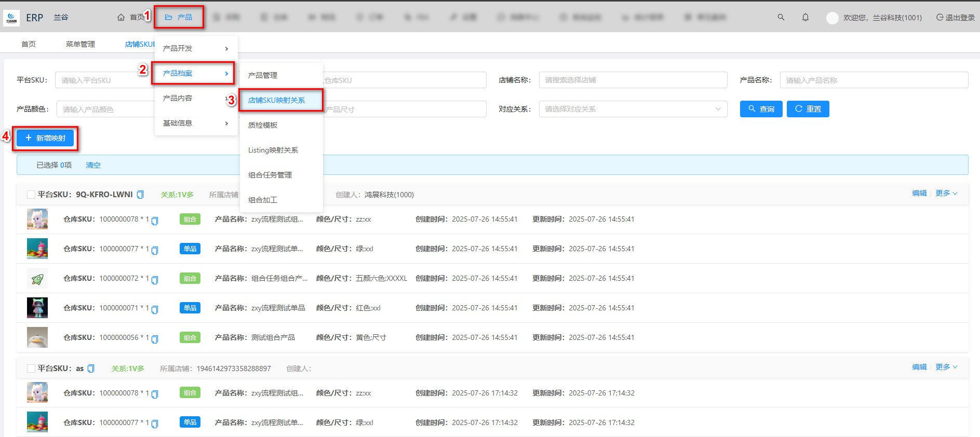
Task: Focus the 产品名称 input field
Action: 874,80
